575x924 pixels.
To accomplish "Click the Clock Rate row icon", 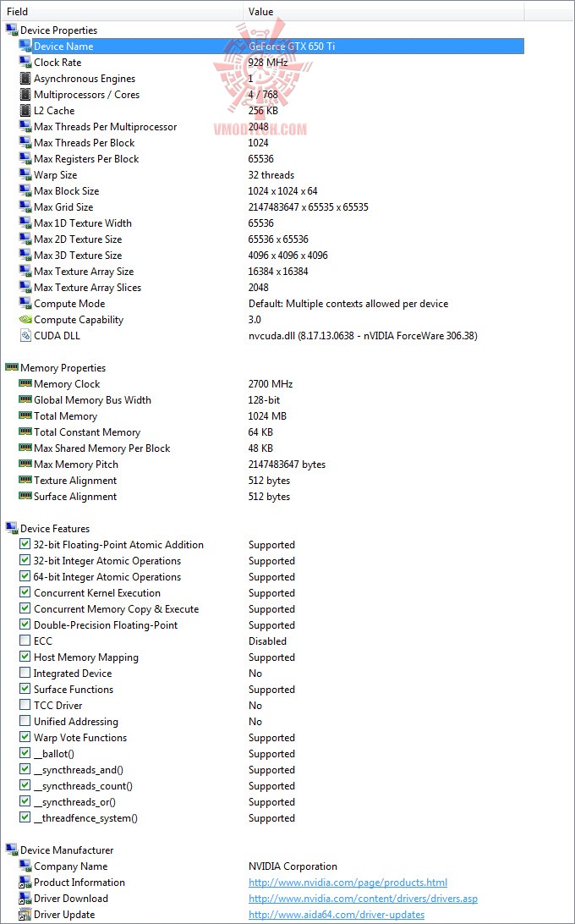I will pyautogui.click(x=25, y=62).
